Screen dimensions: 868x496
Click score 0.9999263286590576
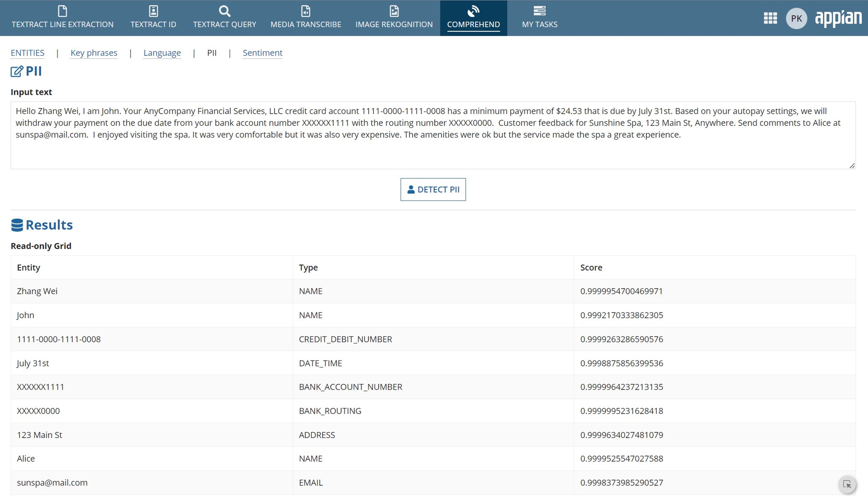622,339
